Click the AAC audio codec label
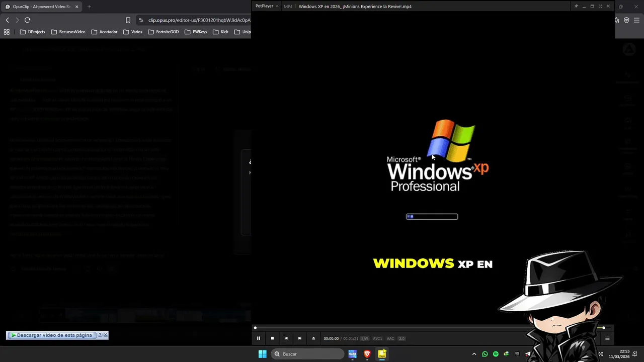The height and width of the screenshot is (362, 644). pyautogui.click(x=390, y=338)
